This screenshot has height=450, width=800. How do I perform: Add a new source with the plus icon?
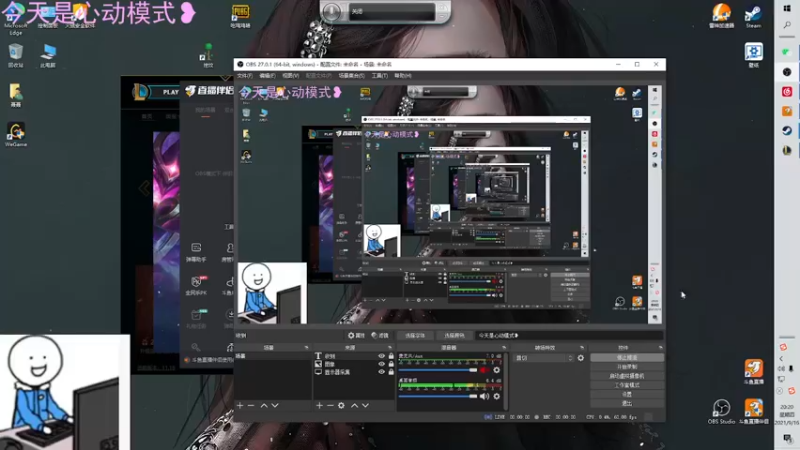(319, 406)
